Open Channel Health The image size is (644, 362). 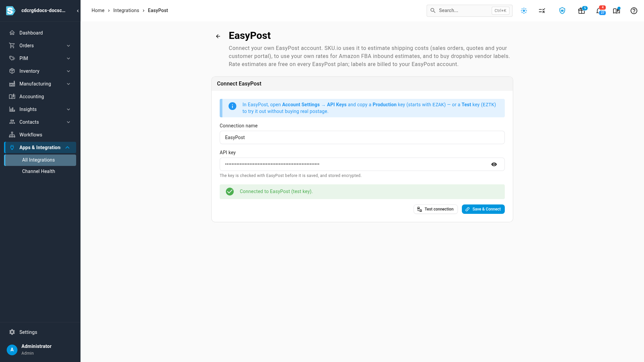(x=40, y=171)
